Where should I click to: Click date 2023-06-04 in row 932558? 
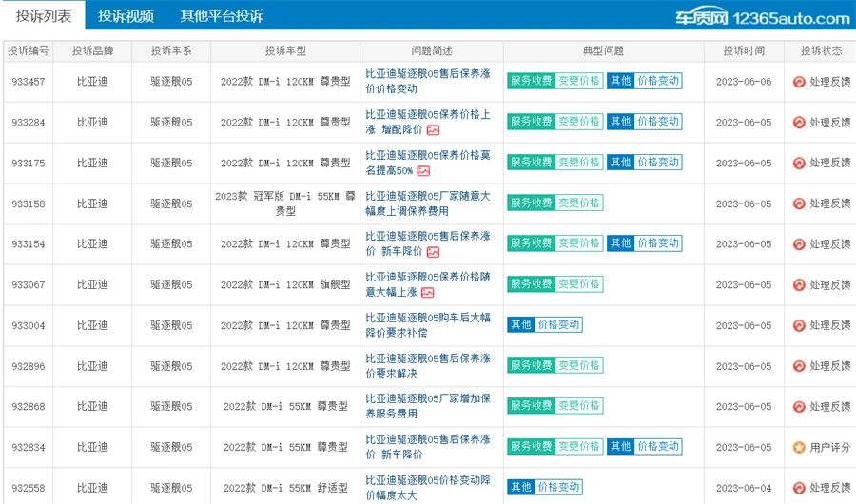(x=744, y=488)
